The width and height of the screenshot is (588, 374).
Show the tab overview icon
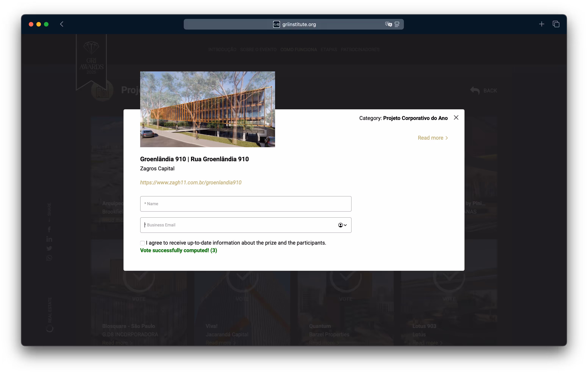pyautogui.click(x=556, y=24)
